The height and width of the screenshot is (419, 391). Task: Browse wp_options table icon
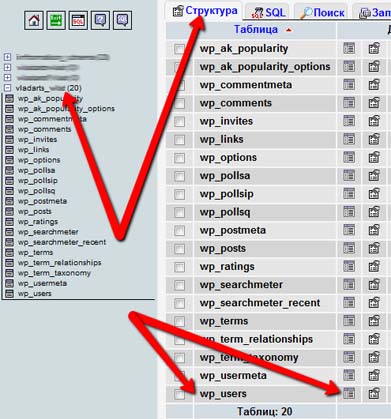pyautogui.click(x=349, y=157)
